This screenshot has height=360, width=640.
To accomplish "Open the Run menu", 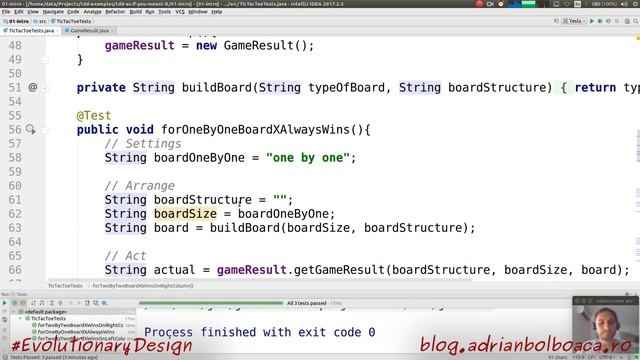I will coord(150,12).
